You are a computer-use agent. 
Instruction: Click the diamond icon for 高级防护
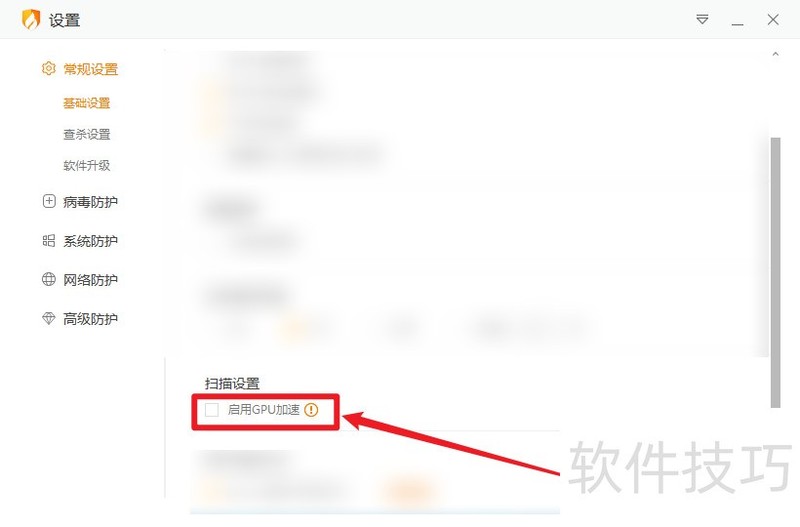tap(48, 318)
